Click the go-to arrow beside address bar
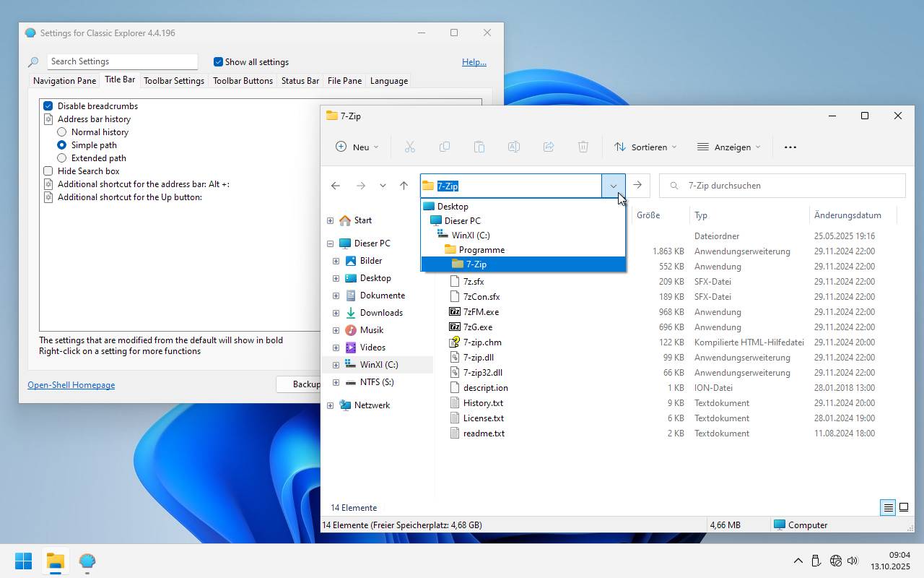 [637, 186]
